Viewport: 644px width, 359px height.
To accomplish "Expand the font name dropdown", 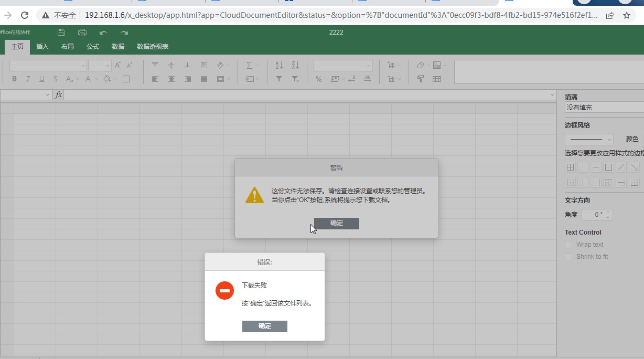I will tap(48, 66).
